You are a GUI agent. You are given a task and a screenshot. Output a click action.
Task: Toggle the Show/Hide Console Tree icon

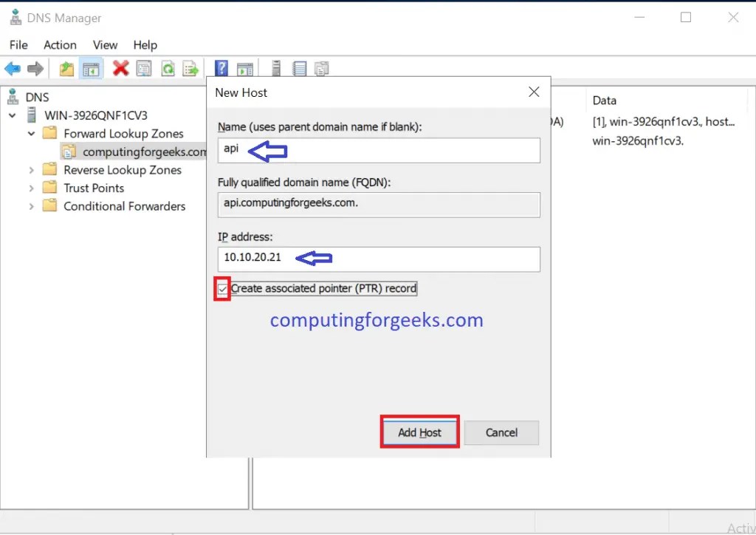point(89,68)
